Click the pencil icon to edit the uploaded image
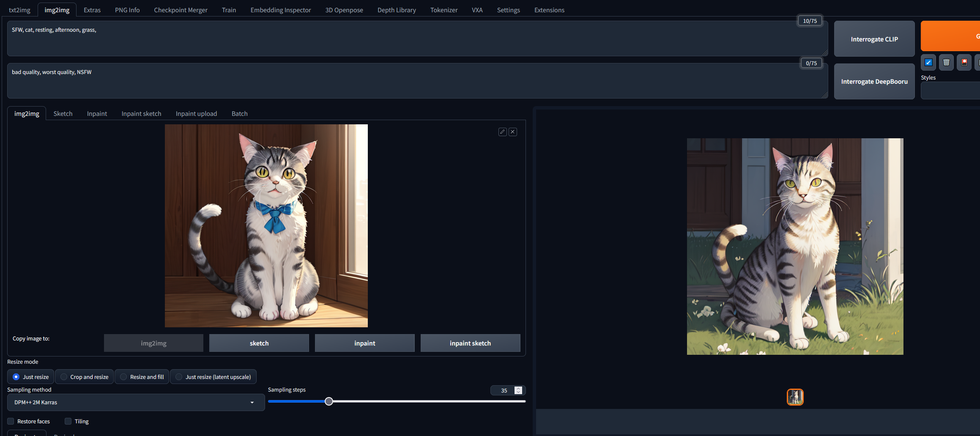The height and width of the screenshot is (436, 980). (502, 132)
